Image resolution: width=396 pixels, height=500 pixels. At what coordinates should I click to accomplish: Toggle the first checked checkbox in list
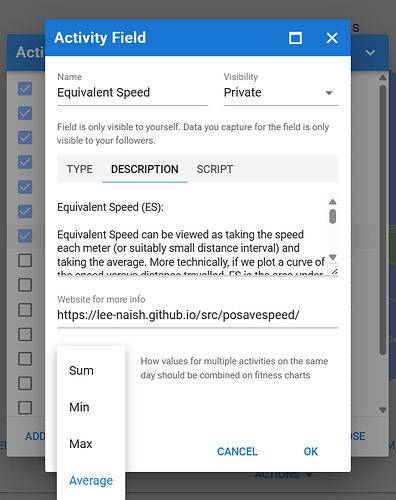pos(25,89)
